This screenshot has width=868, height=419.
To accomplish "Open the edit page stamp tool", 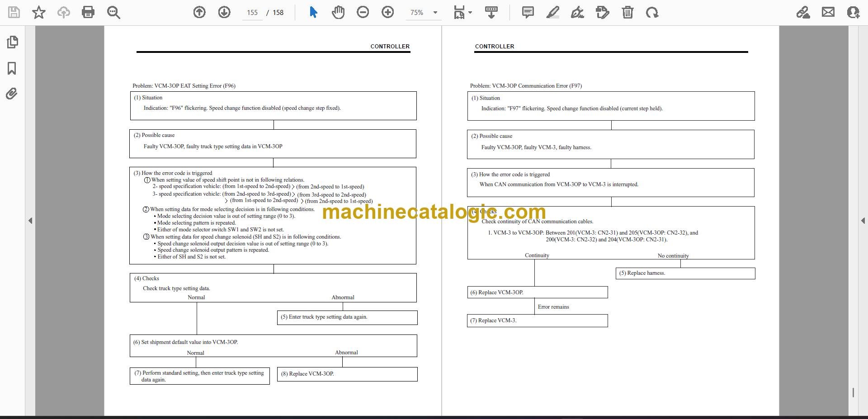I will [602, 12].
